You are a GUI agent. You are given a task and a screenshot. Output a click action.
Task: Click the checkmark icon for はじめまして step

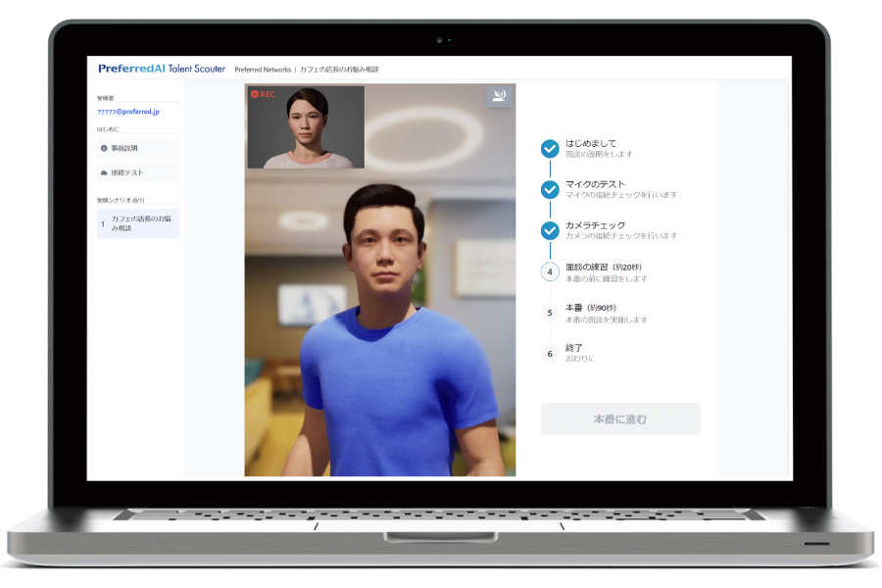pyautogui.click(x=550, y=149)
